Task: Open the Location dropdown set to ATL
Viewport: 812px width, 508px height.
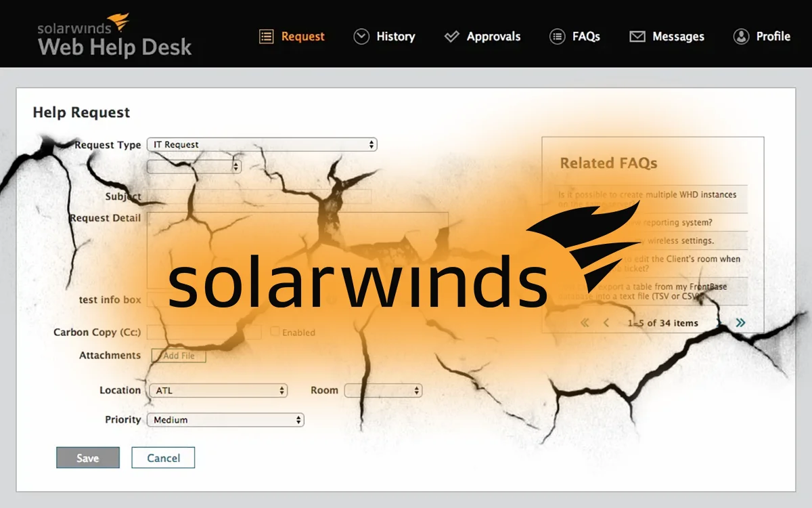Action: [218, 390]
